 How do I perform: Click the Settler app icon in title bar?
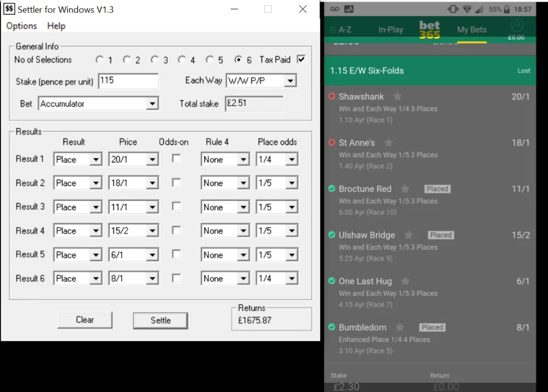coord(9,9)
